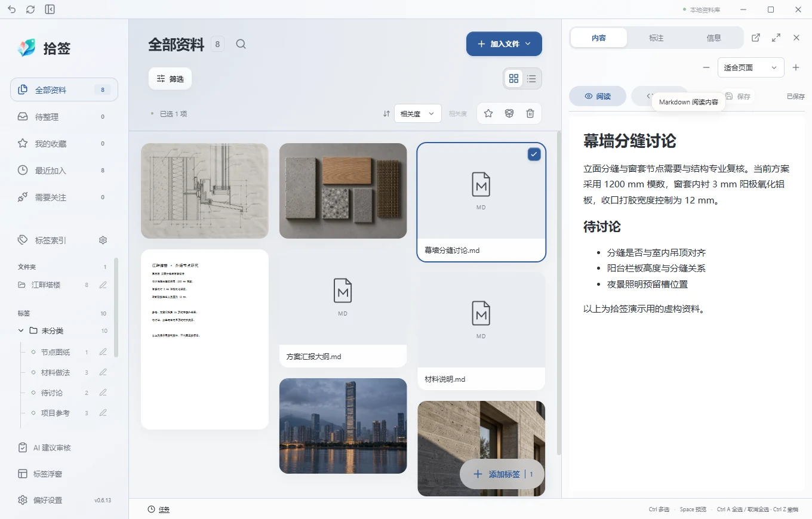Click the refresh icon in title bar
The height and width of the screenshot is (519, 812).
[30, 10]
